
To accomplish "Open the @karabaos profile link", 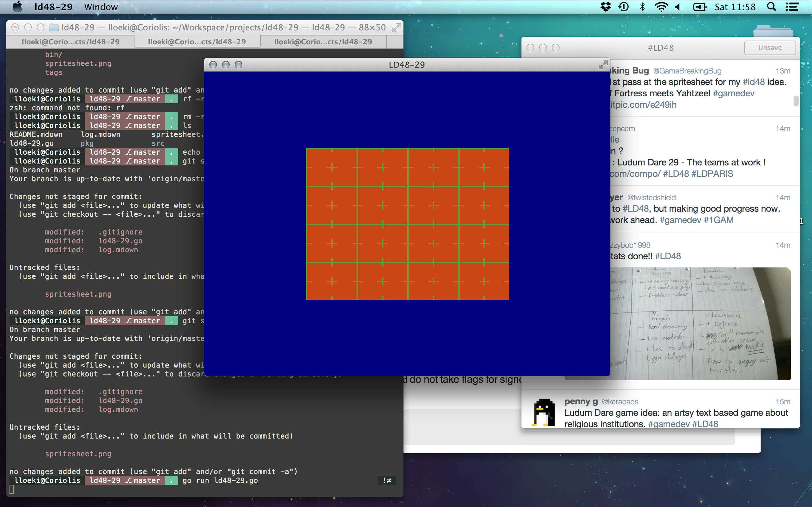I will [x=620, y=402].
